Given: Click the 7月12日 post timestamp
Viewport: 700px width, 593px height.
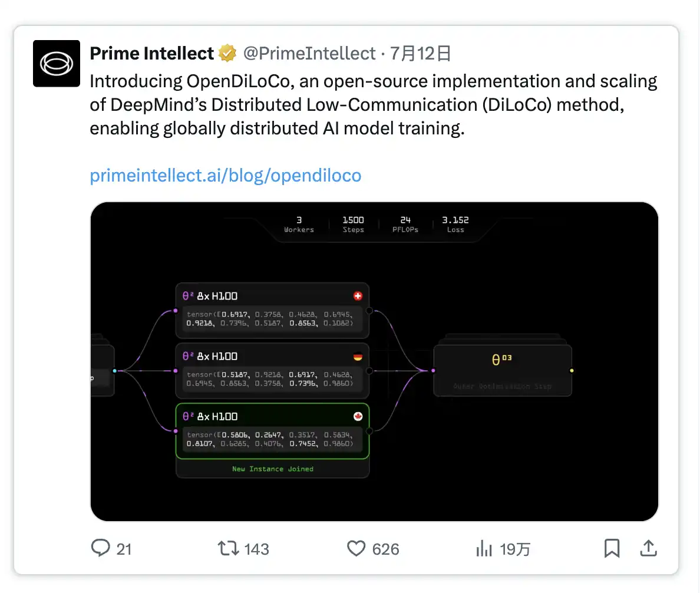Looking at the screenshot, I should [421, 54].
